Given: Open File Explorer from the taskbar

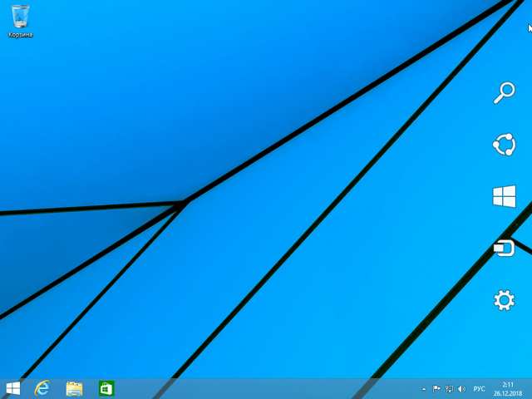Looking at the screenshot, I should coord(74,388).
